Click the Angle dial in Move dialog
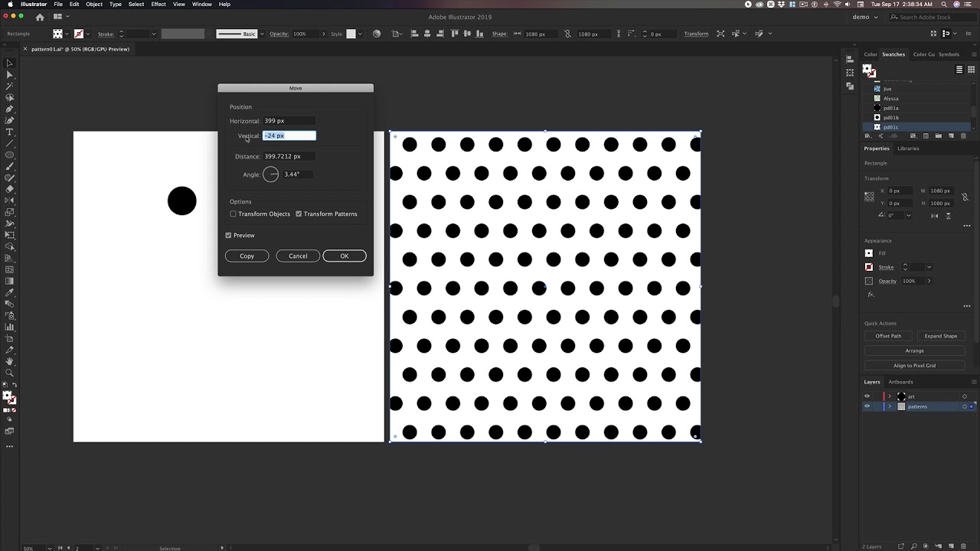Screen dimensions: 980x551 [271, 174]
